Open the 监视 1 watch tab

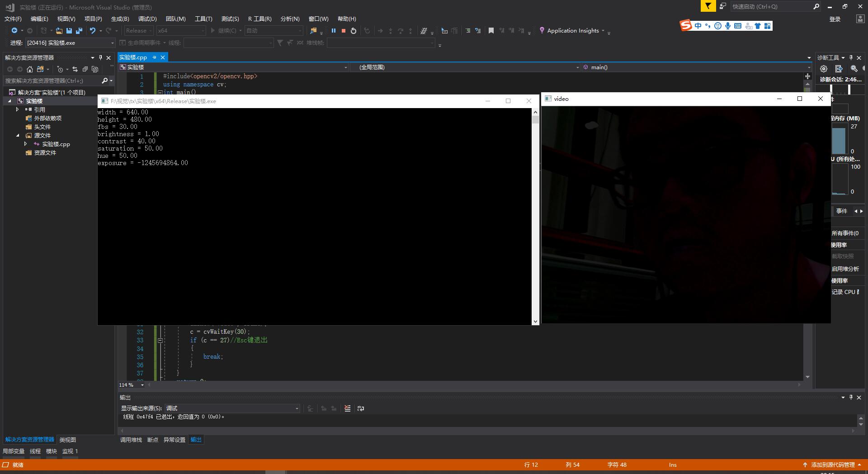coord(70,451)
